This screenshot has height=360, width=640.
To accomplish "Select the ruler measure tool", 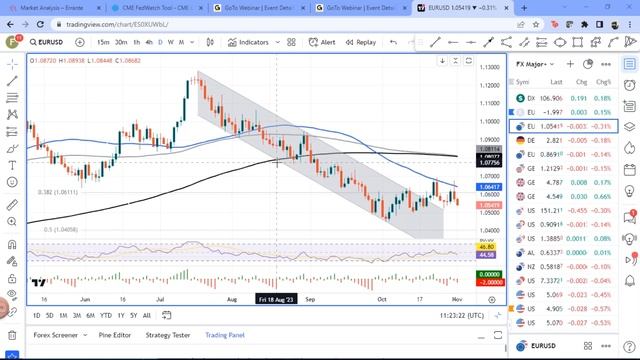I will [12, 204].
